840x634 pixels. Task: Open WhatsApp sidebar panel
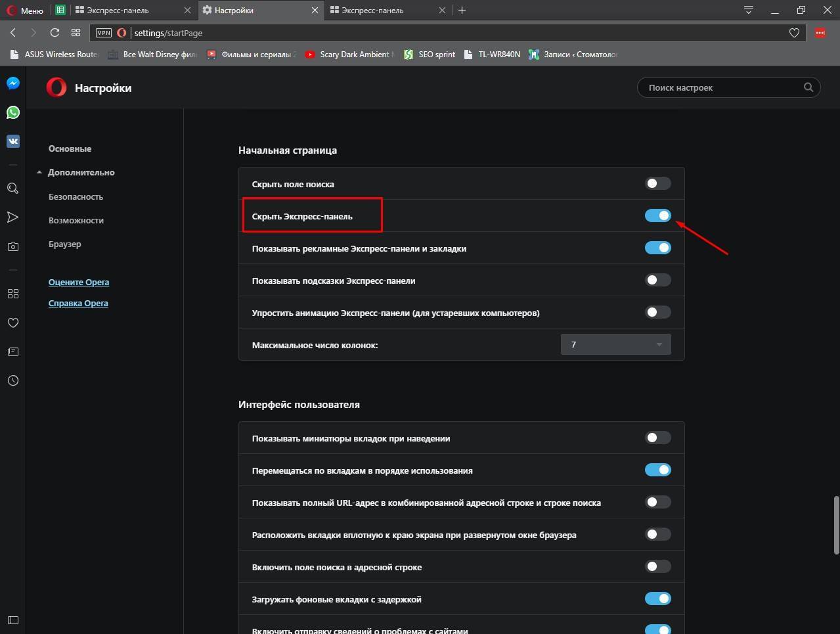[13, 112]
